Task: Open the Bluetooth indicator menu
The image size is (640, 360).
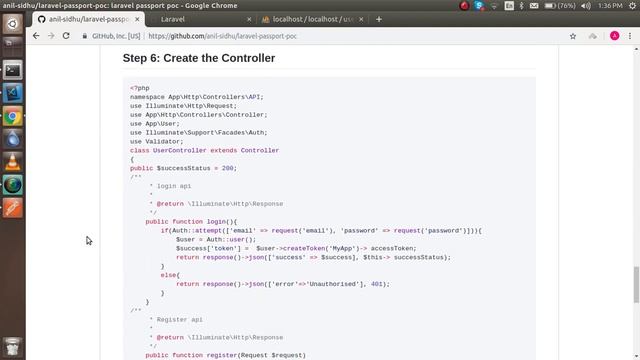Action: point(521,6)
